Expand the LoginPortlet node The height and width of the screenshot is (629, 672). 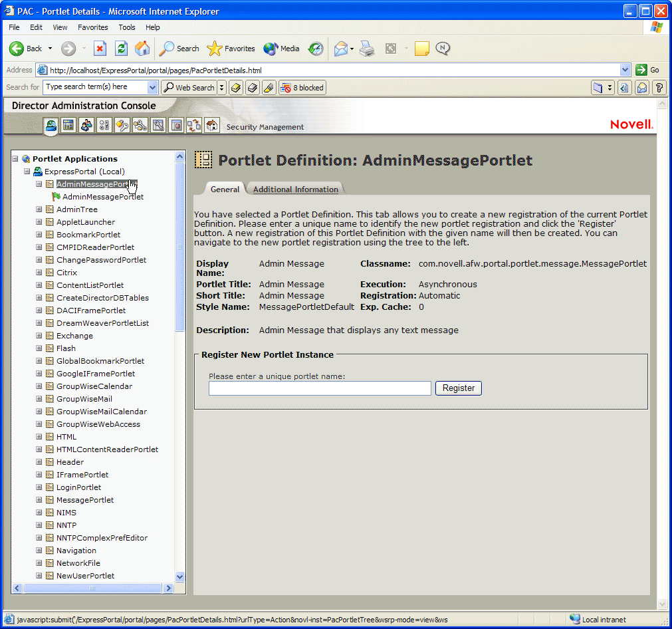click(x=39, y=487)
